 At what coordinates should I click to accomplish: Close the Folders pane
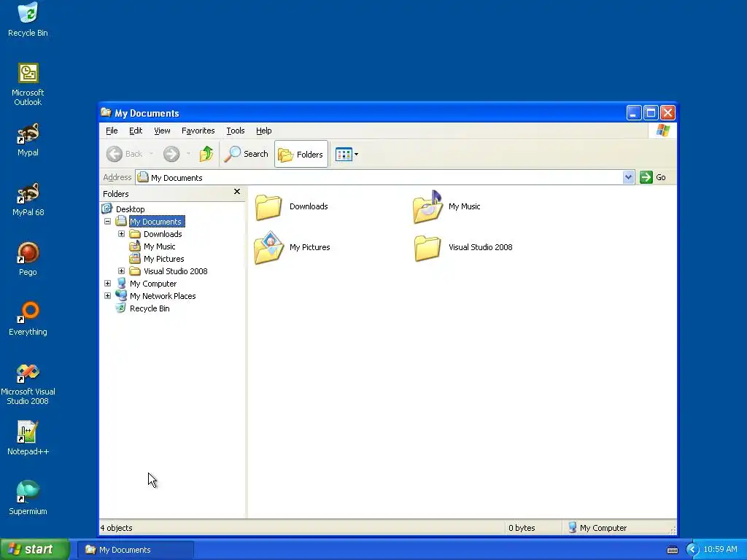pyautogui.click(x=237, y=192)
